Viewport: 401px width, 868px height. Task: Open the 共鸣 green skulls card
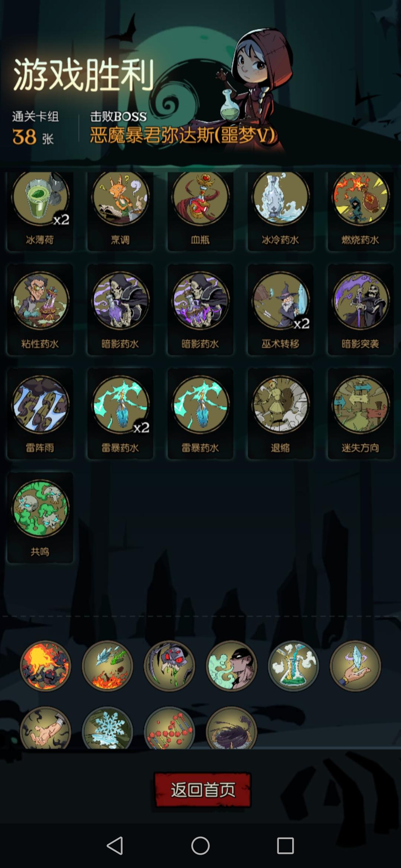40,517
